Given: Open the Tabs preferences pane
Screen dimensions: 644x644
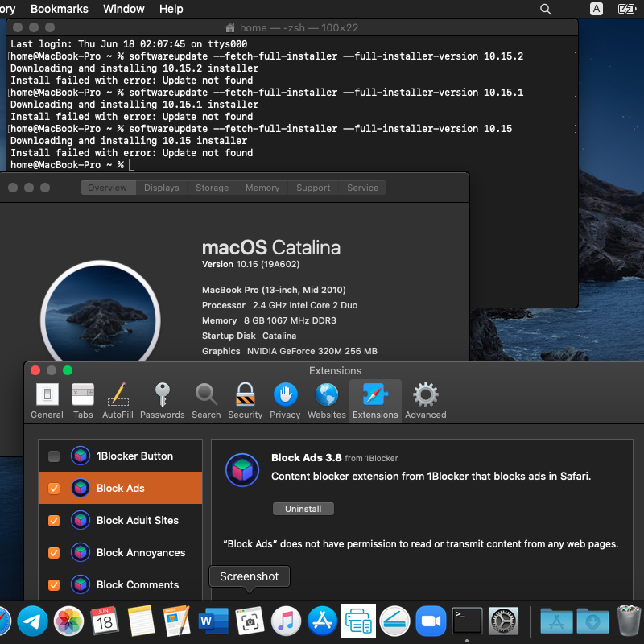Looking at the screenshot, I should (83, 401).
